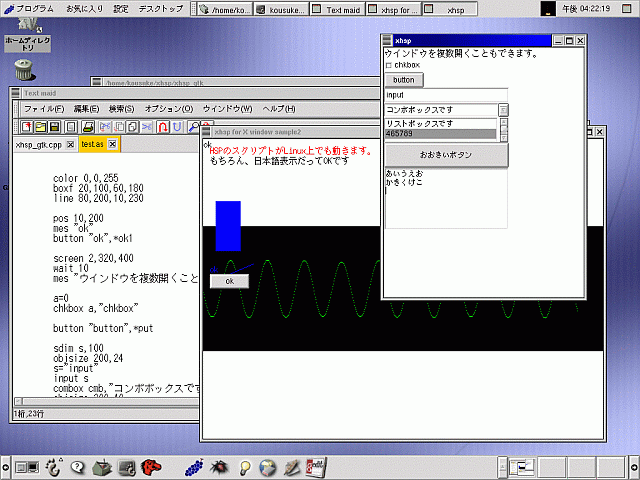The height and width of the screenshot is (480, 640).
Task: Expand the combo box dropdown arrow
Action: [503, 110]
